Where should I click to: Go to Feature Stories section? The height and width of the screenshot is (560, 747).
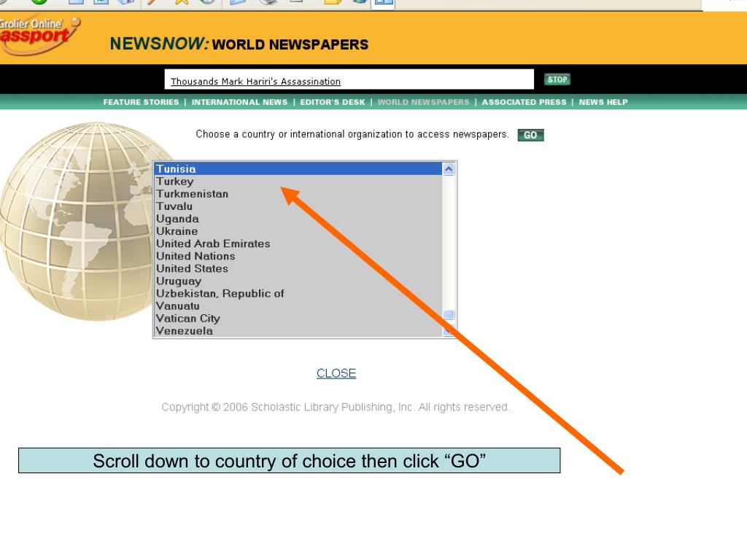(141, 102)
